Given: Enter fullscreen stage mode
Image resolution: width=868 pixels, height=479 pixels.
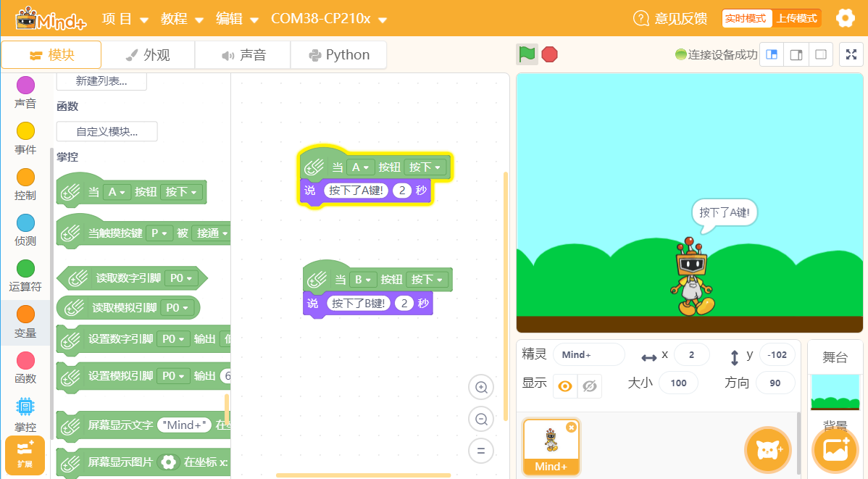Looking at the screenshot, I should [851, 54].
